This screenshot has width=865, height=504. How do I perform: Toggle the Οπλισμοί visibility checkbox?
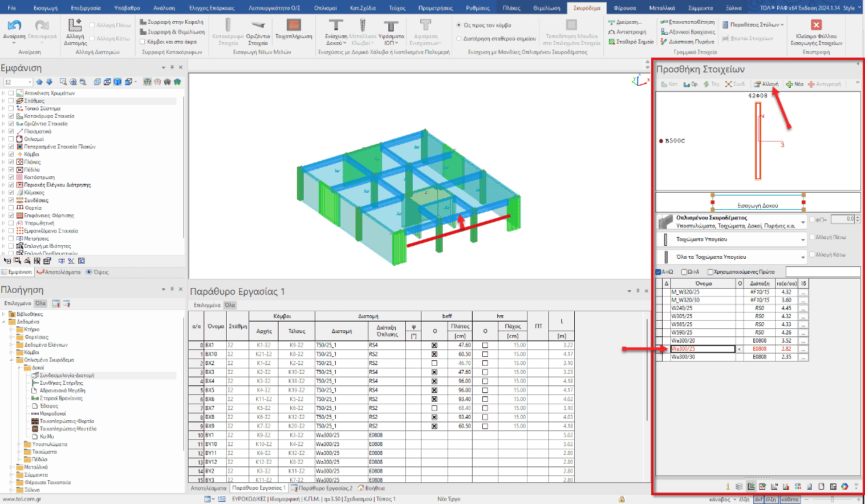coord(11,138)
